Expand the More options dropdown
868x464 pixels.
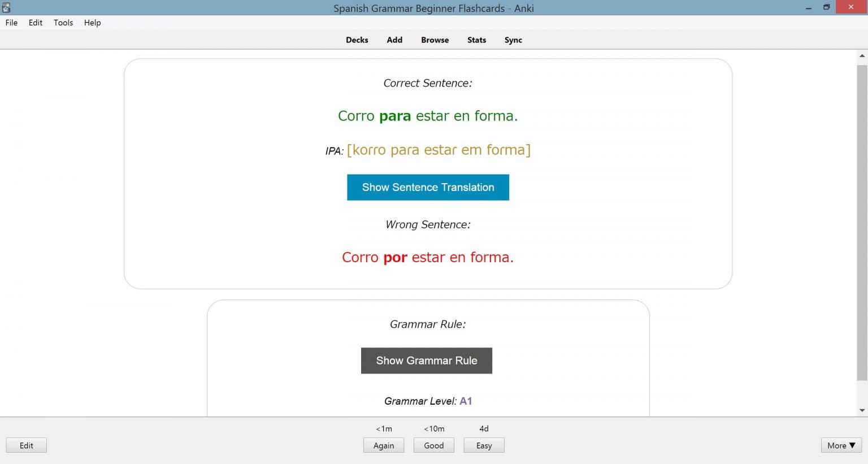coord(840,445)
